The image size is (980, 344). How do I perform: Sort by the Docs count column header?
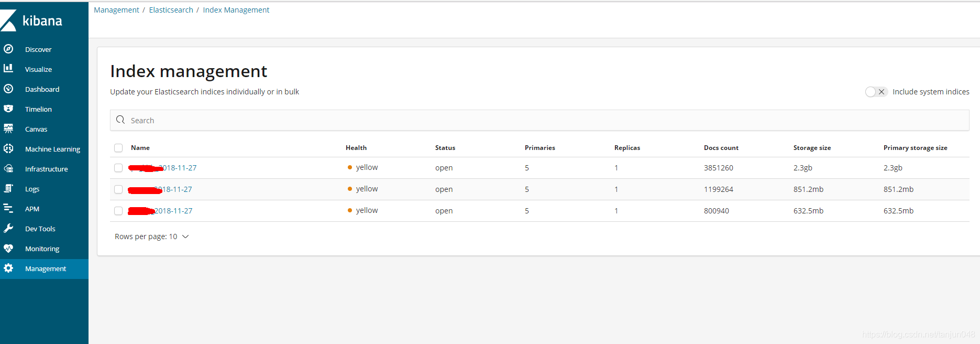(721, 148)
